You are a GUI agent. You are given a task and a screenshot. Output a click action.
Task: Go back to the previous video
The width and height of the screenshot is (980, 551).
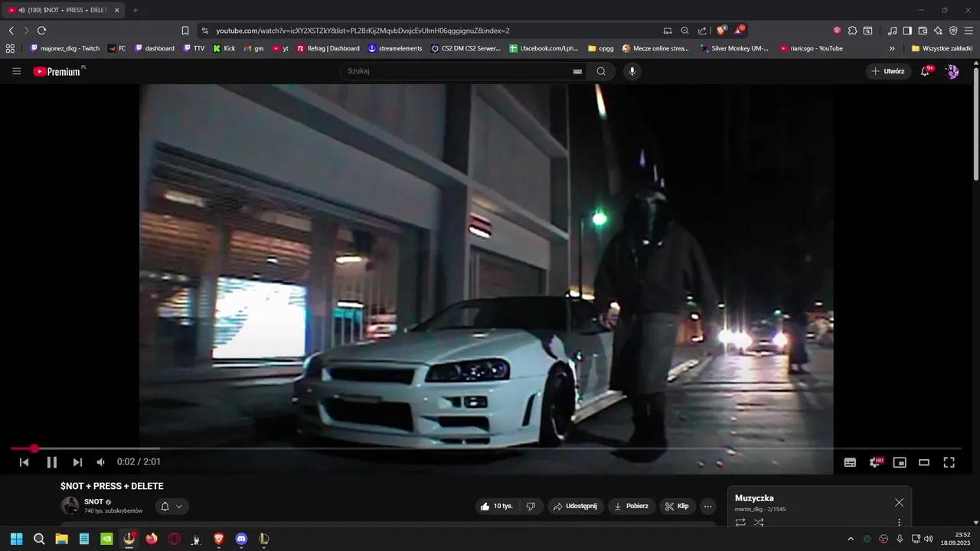[24, 462]
